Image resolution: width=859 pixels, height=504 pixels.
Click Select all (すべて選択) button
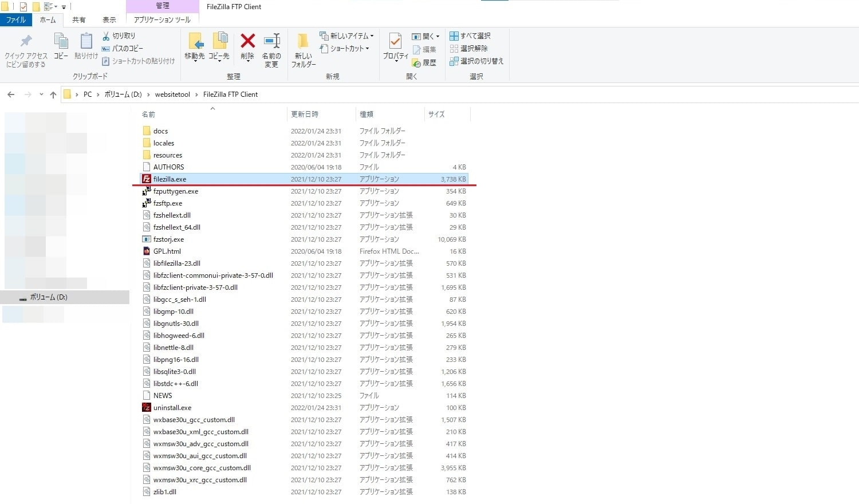470,36
